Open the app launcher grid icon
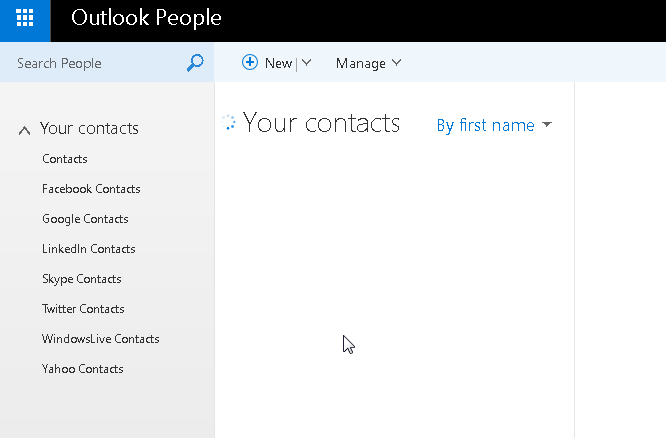The width and height of the screenshot is (666, 438). tap(25, 18)
